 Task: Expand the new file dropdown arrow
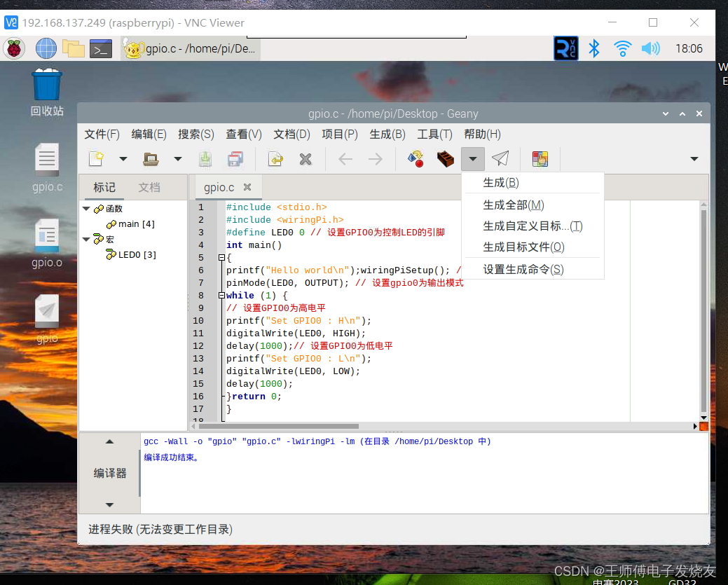[123, 159]
